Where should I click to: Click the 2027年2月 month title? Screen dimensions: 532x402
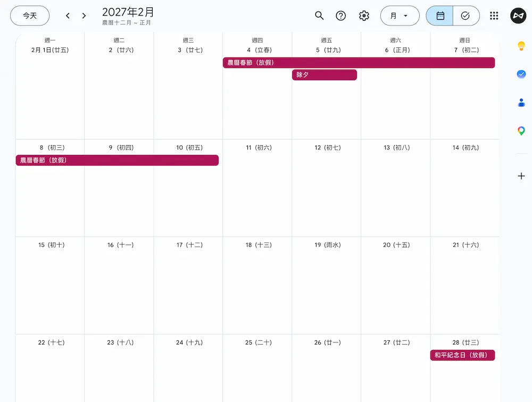point(128,12)
